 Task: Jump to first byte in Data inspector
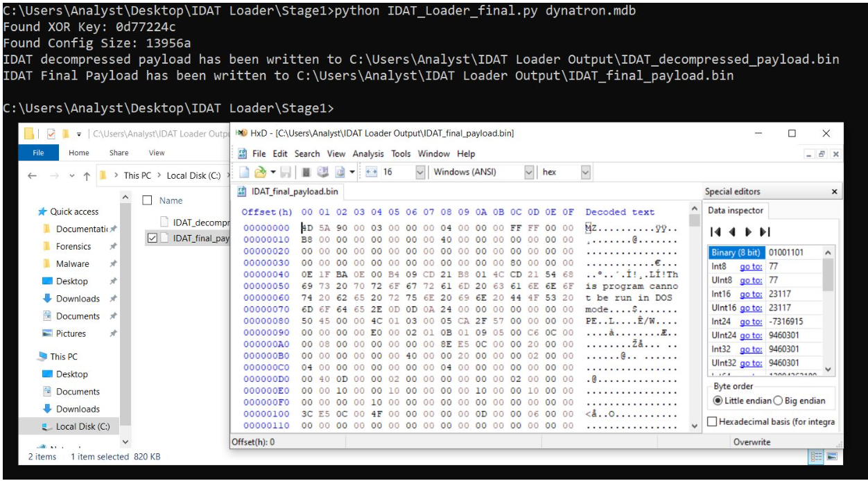715,231
